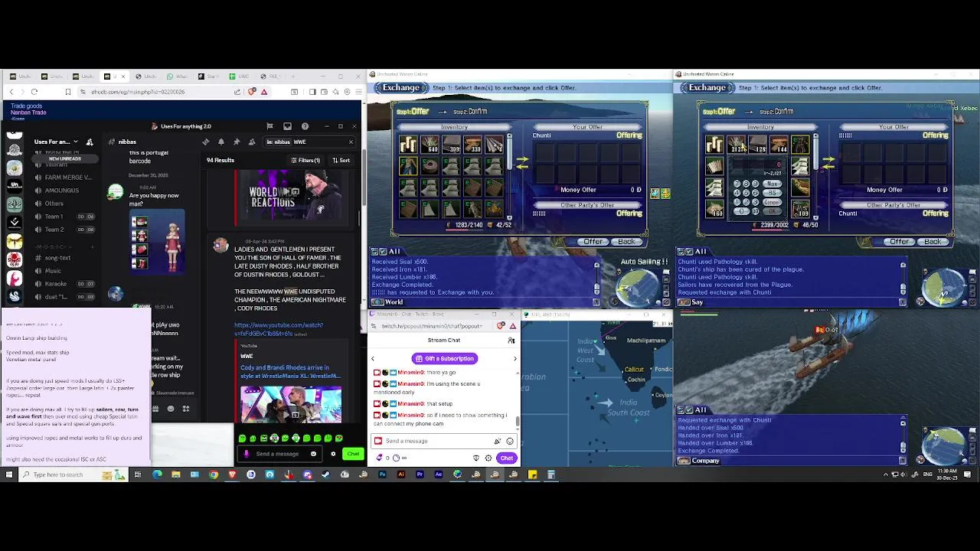The image size is (980, 551).
Task: Open the Windows Start menu
Action: [x=8, y=474]
